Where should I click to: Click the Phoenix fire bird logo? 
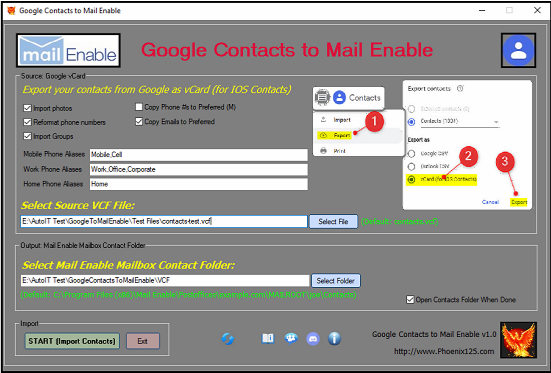(518, 340)
